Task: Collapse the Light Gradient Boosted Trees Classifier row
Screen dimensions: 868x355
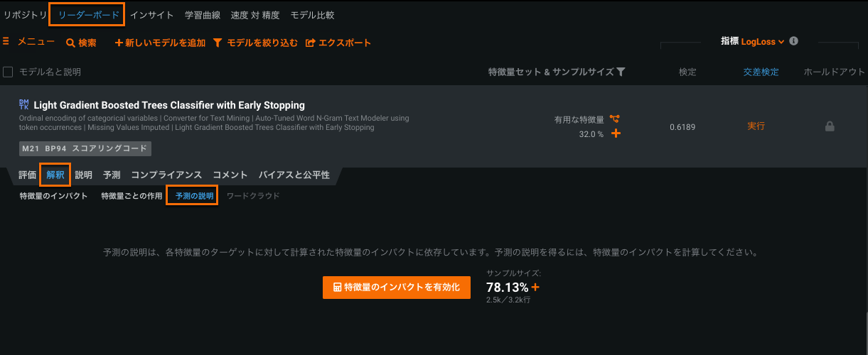Action: tap(169, 105)
